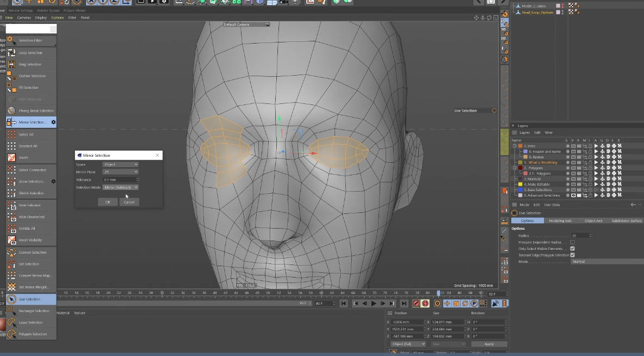Viewport: 644px width, 356px height.
Task: Open the Object (Rel) coordinate dropdown
Action: [x=408, y=344]
